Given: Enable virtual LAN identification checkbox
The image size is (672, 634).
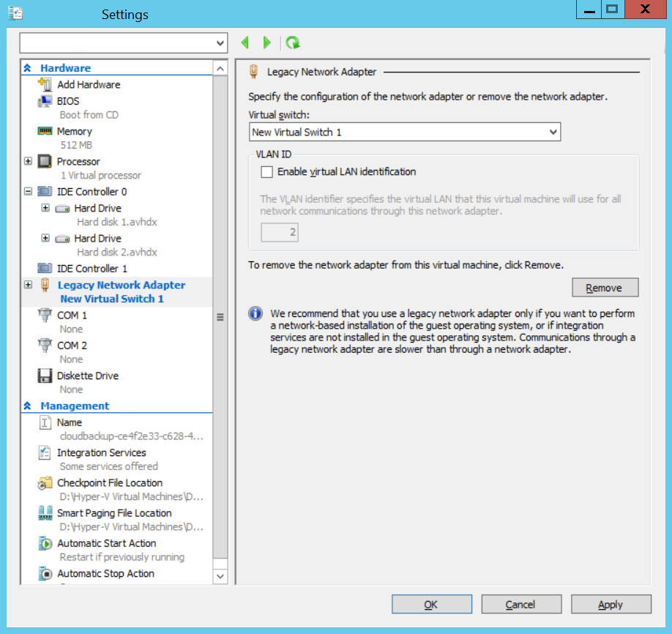Looking at the screenshot, I should [x=266, y=172].
